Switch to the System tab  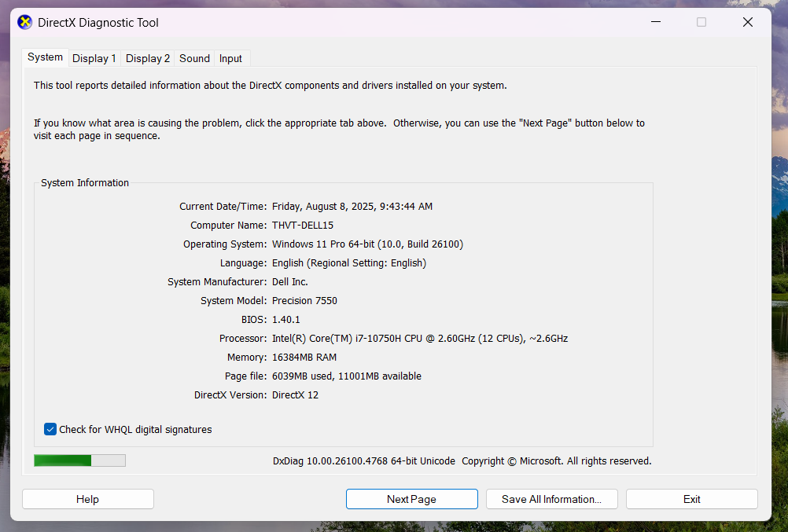pyautogui.click(x=46, y=57)
